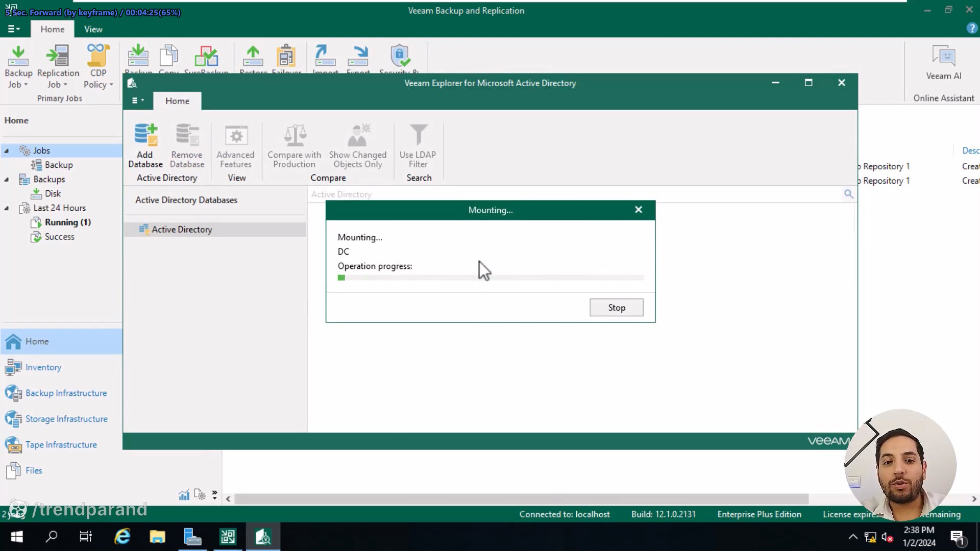Image resolution: width=980 pixels, height=551 pixels.
Task: Click the Backup Job icon in ribbon
Action: (x=18, y=56)
